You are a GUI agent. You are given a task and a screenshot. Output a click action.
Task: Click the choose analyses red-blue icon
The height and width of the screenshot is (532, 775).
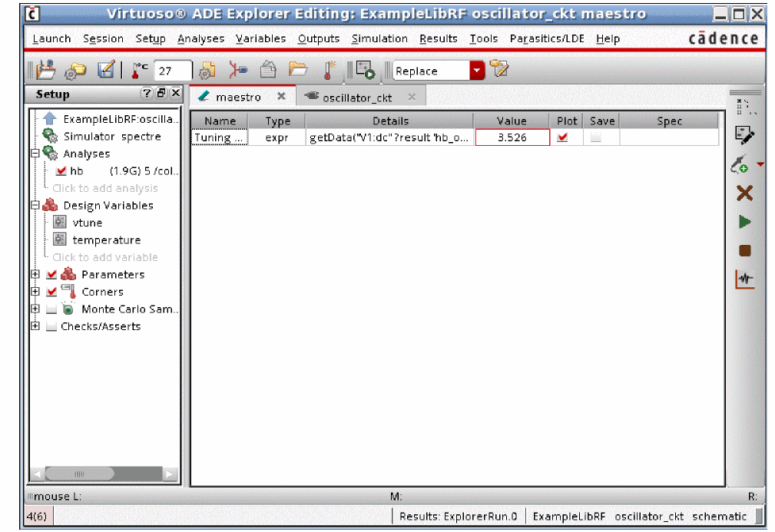click(238, 70)
